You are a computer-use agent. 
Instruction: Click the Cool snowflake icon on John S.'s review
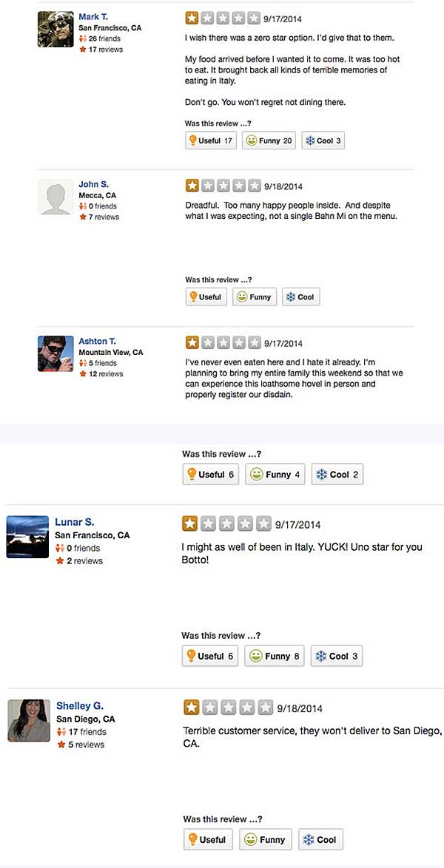tap(292, 296)
